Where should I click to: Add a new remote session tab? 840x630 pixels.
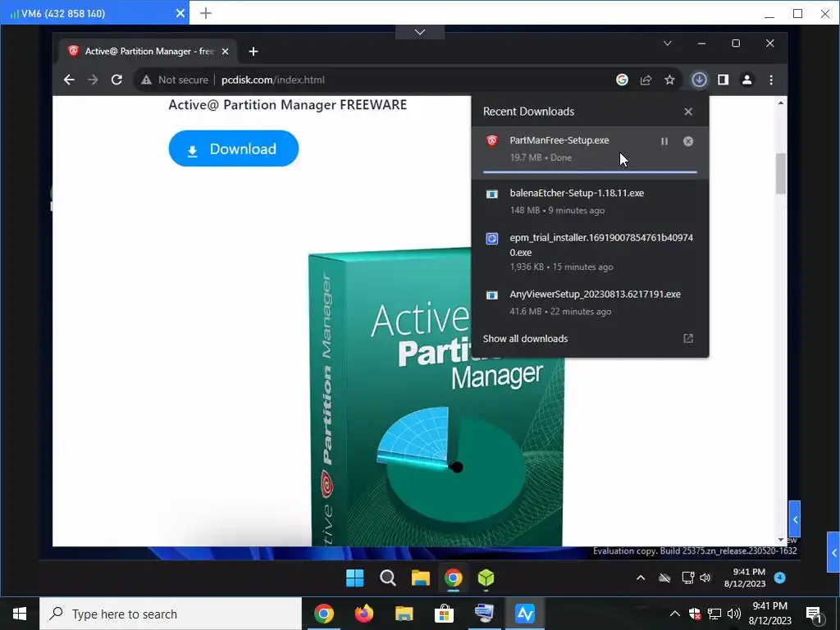tap(206, 13)
